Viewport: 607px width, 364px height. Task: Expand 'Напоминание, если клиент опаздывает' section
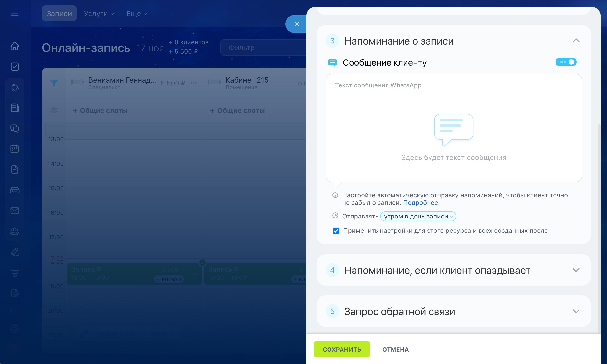(x=576, y=270)
